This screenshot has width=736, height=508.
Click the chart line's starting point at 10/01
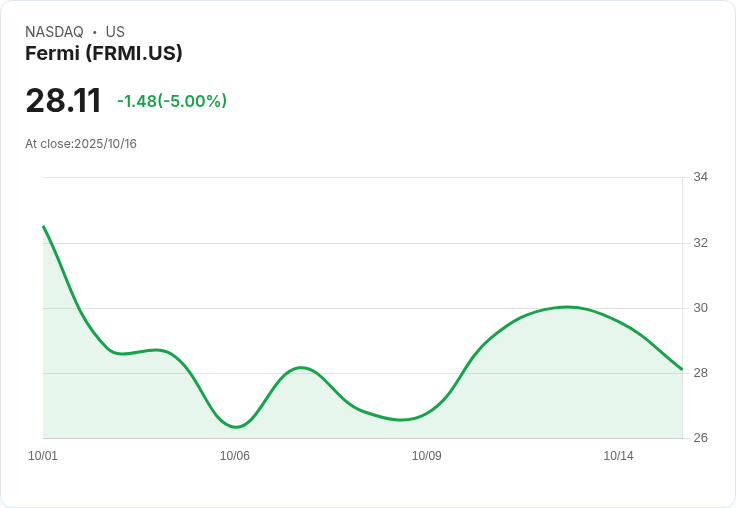[x=44, y=227]
